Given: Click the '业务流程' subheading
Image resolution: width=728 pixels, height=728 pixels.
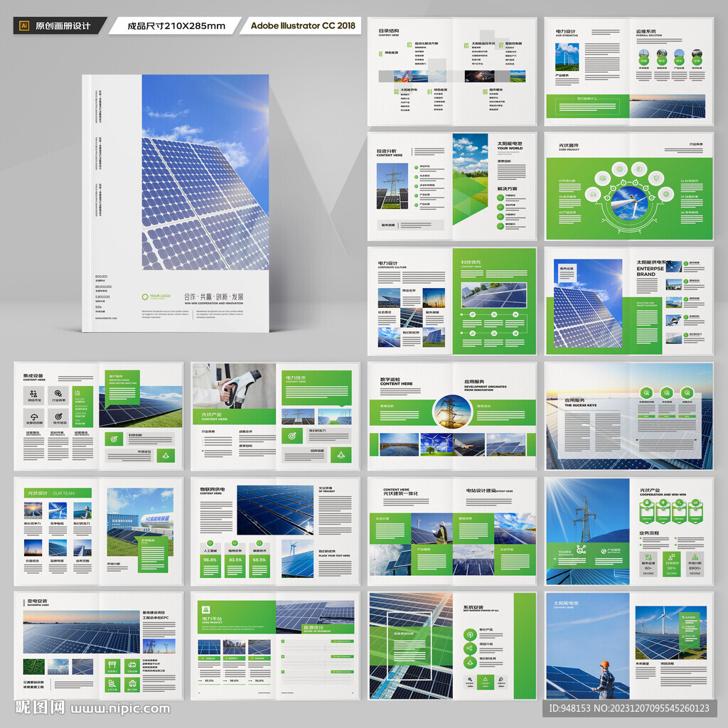Looking at the screenshot, I should tap(649, 532).
